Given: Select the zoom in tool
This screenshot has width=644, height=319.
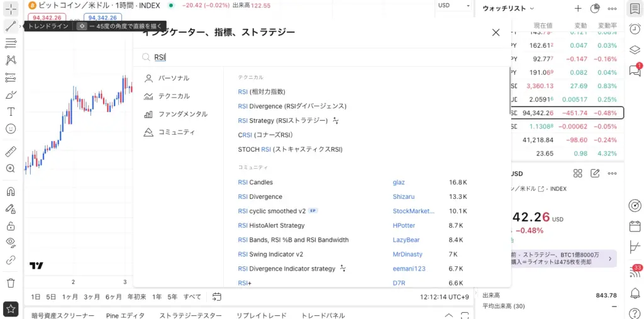Looking at the screenshot, I should (x=11, y=169).
